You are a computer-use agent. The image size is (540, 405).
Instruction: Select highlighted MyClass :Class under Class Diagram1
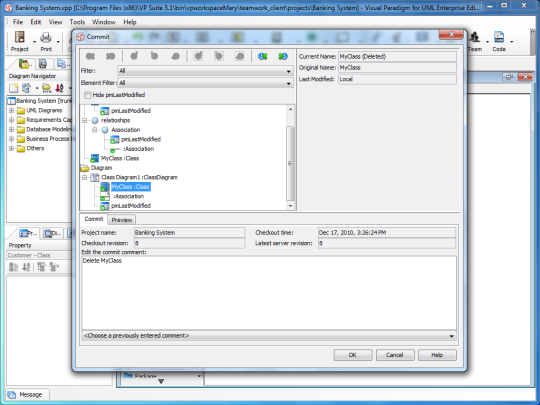(x=131, y=187)
